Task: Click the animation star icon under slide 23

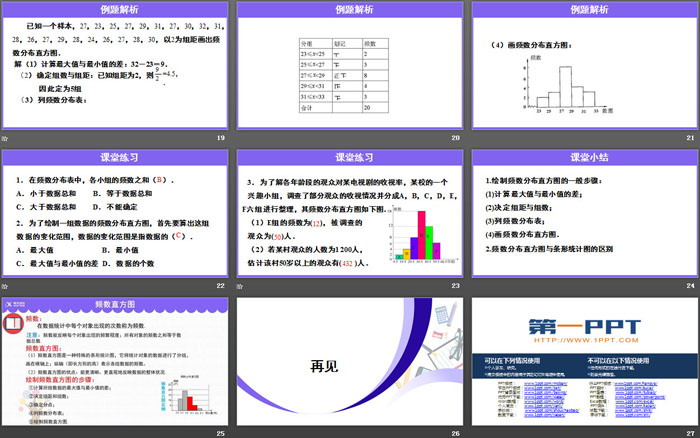Action: 239,285
